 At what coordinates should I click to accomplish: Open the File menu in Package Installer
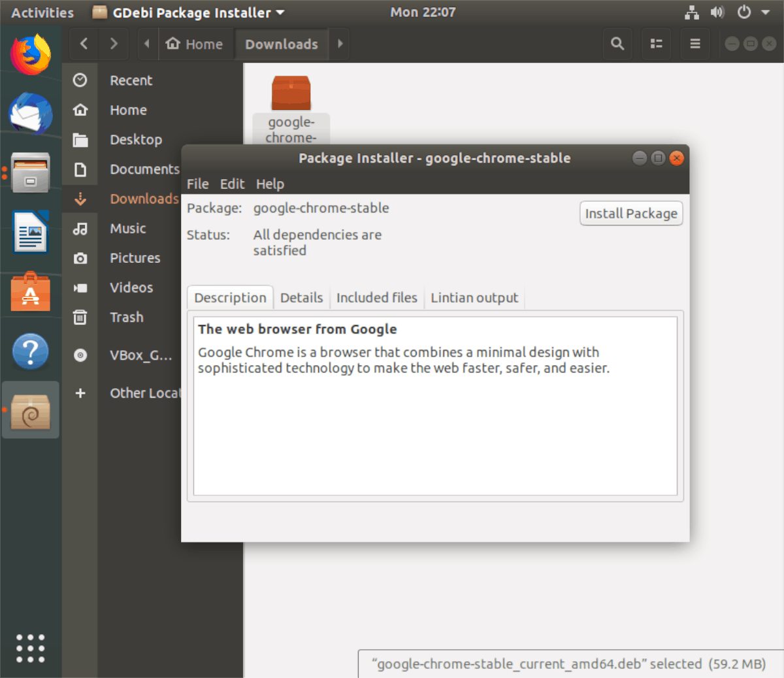click(x=197, y=184)
